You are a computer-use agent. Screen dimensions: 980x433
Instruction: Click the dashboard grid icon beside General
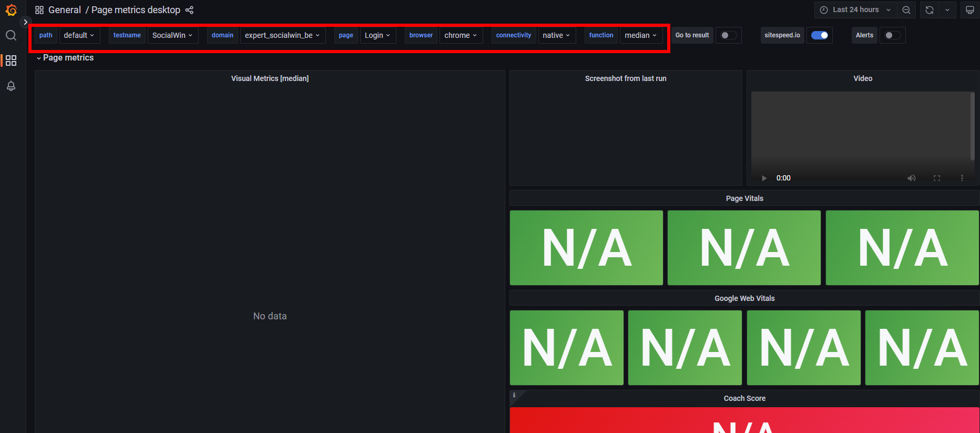(x=39, y=10)
